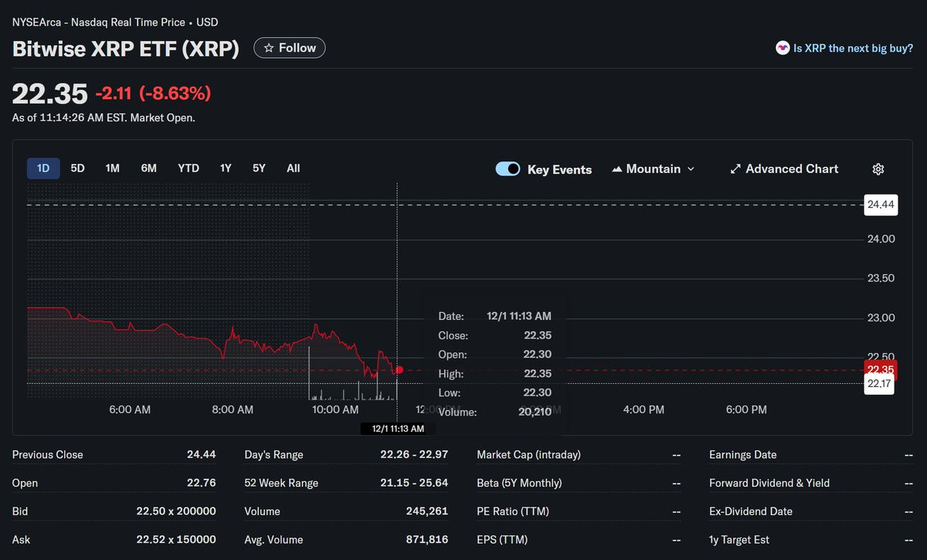The height and width of the screenshot is (560, 927).
Task: Click the 4:00 PM x-axis label
Action: 643,410
